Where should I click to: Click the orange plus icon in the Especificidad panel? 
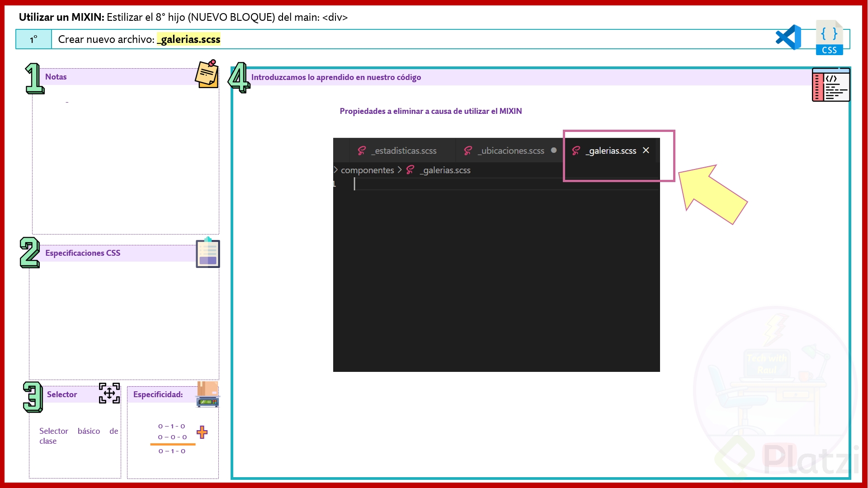click(x=202, y=432)
